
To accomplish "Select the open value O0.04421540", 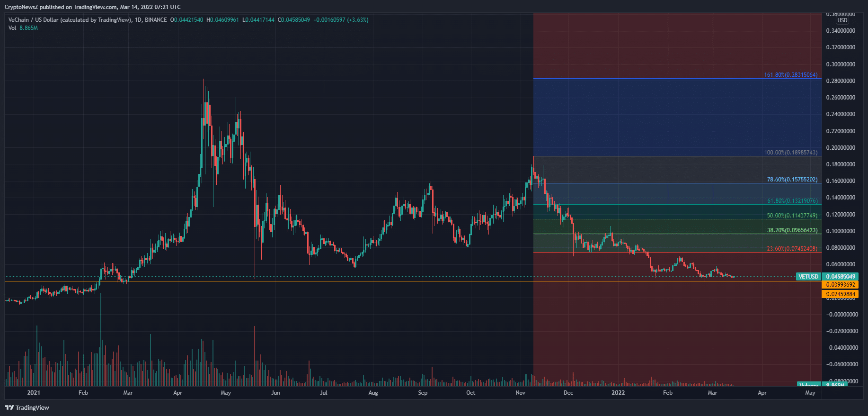I will (187, 20).
